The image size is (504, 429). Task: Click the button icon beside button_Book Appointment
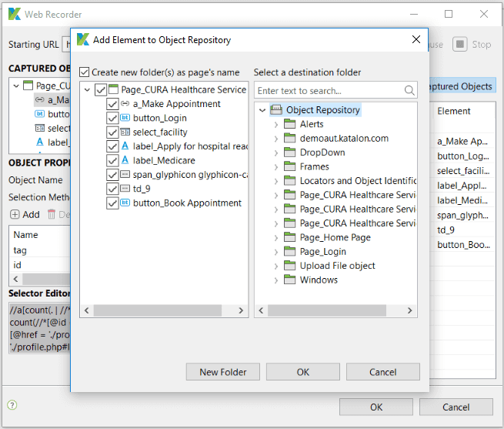(125, 203)
